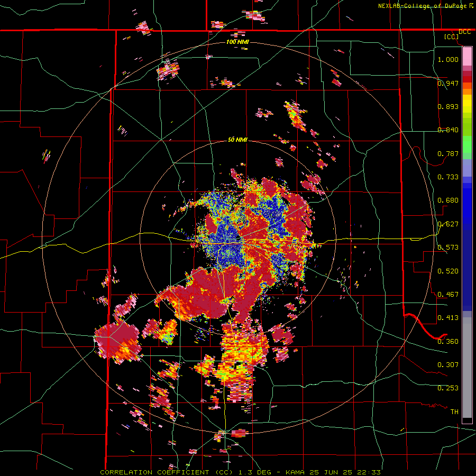Click the 0.413 scale value
476x476 pixels.
tap(448, 317)
